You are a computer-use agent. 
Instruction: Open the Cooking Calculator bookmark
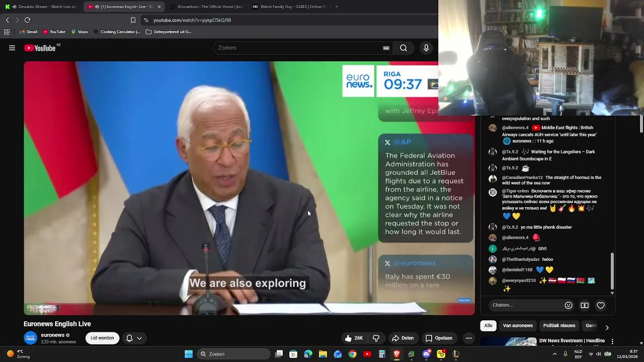117,32
